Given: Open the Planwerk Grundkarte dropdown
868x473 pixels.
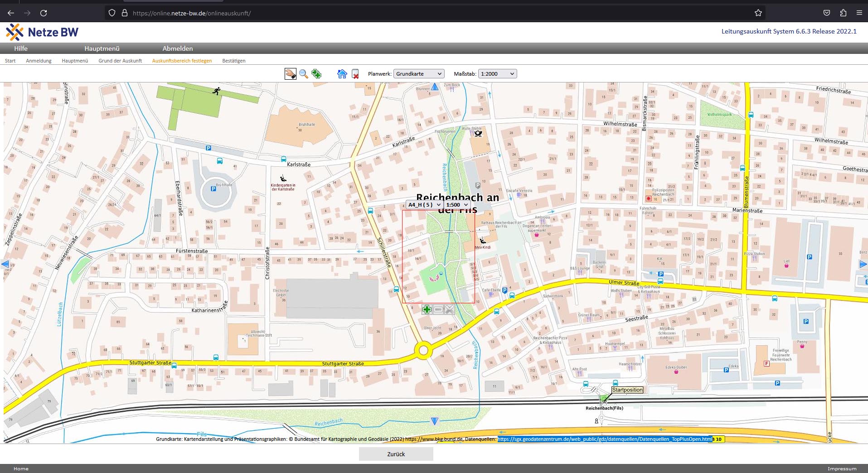Looking at the screenshot, I should coord(419,74).
